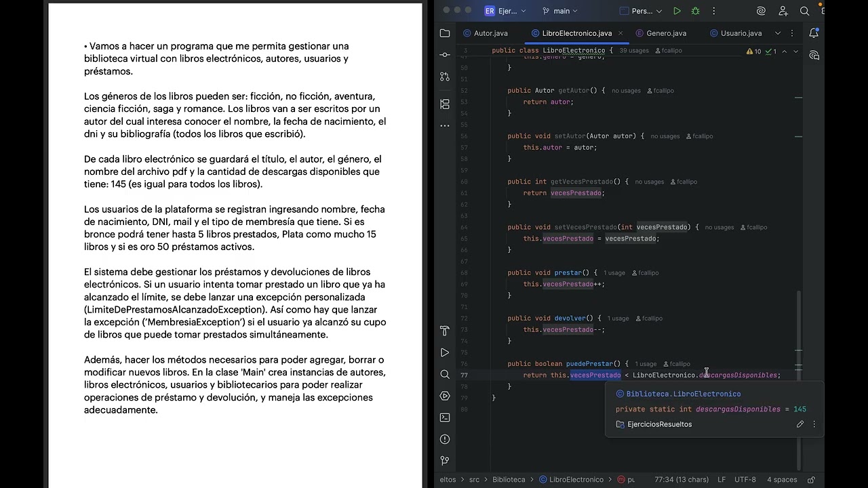
Task: Click LimiteDePrestamosAlcanzadoException in the left document
Action: 174,310
